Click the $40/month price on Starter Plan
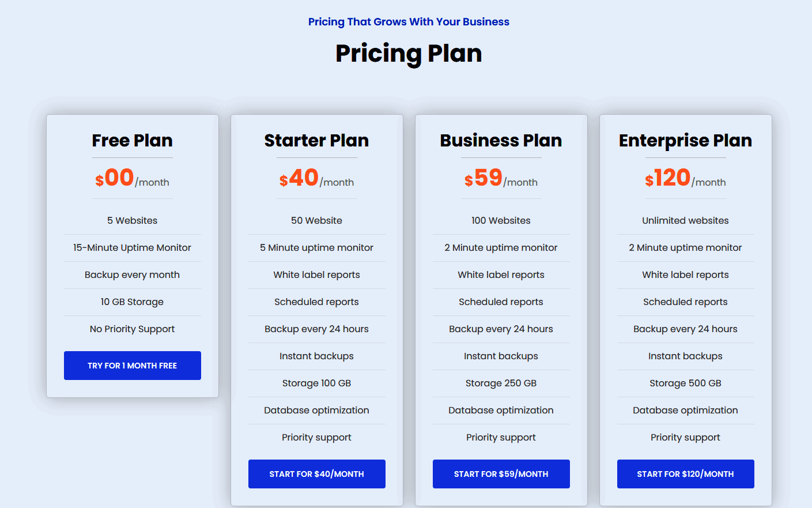This screenshot has height=508, width=812. point(316,178)
